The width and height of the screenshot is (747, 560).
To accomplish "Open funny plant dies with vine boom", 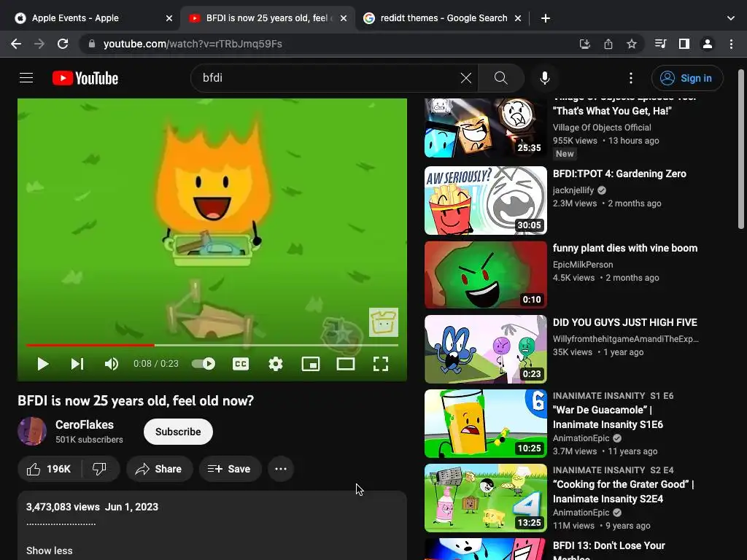I will [x=624, y=248].
